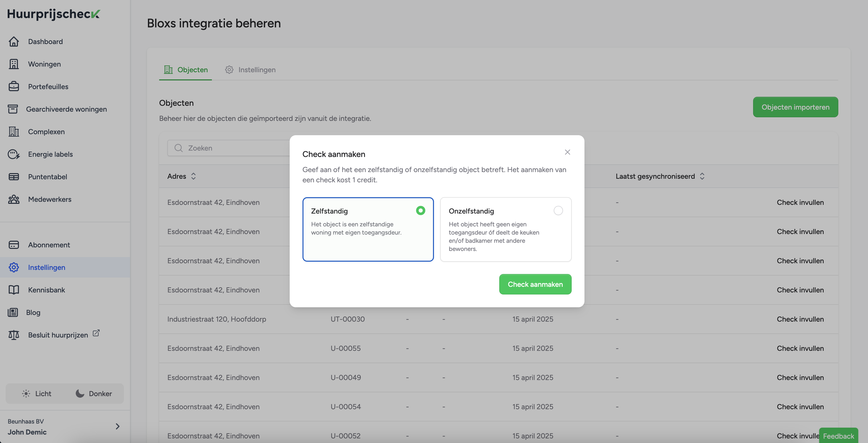Select the Zelfstandig radio option
Screen dimensions: 868x443
420,211
